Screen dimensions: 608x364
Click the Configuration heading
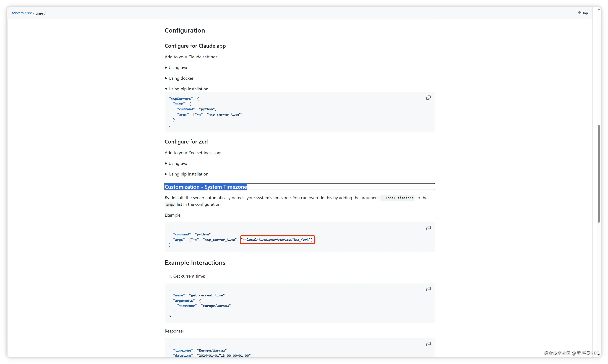point(185,30)
